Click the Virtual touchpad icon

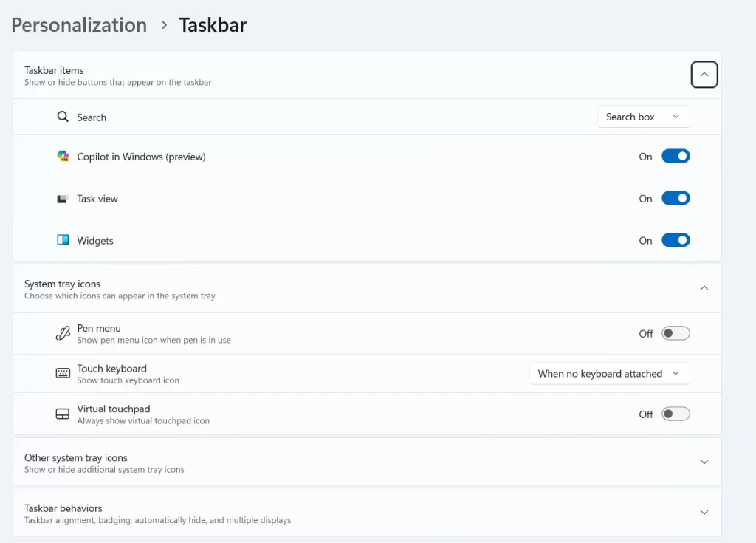(x=63, y=414)
